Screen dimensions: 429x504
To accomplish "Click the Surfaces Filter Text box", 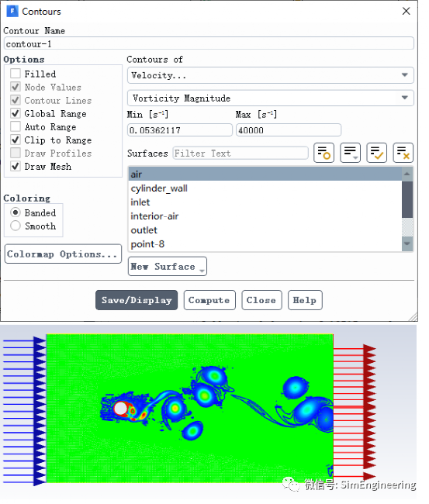I will click(240, 154).
